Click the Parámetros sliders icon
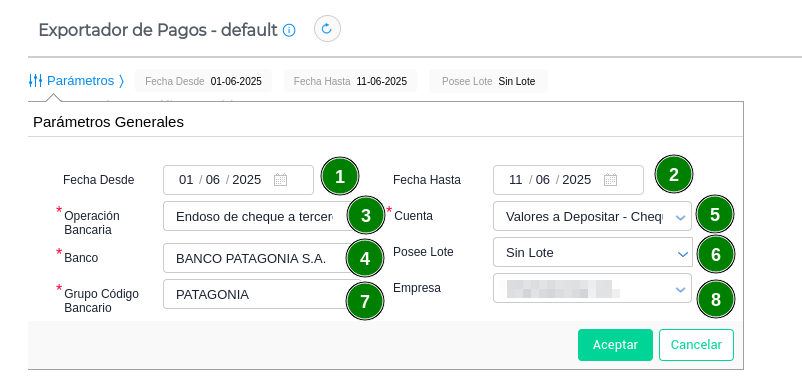This screenshot has width=802, height=379. coord(35,81)
